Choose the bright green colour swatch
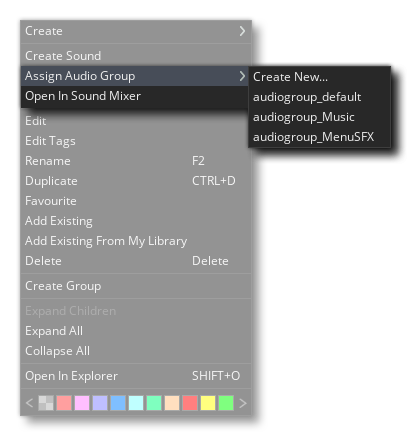Image resolution: width=411 pixels, height=436 pixels. point(226,403)
